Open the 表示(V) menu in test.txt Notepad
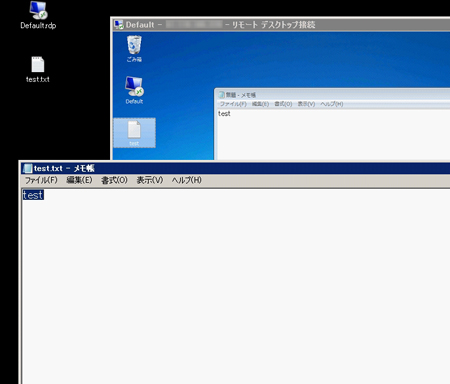 point(150,180)
